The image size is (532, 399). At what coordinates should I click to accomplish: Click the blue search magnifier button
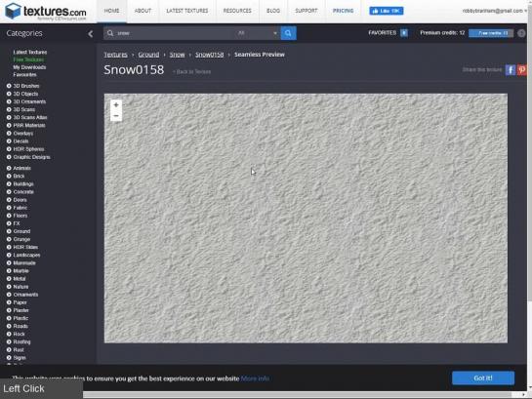coord(288,33)
